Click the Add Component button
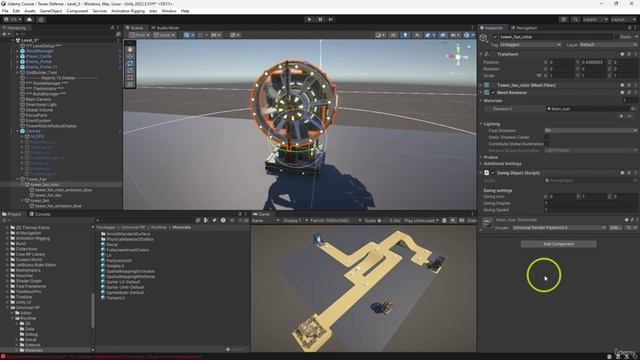This screenshot has width=640, height=360. point(558,244)
